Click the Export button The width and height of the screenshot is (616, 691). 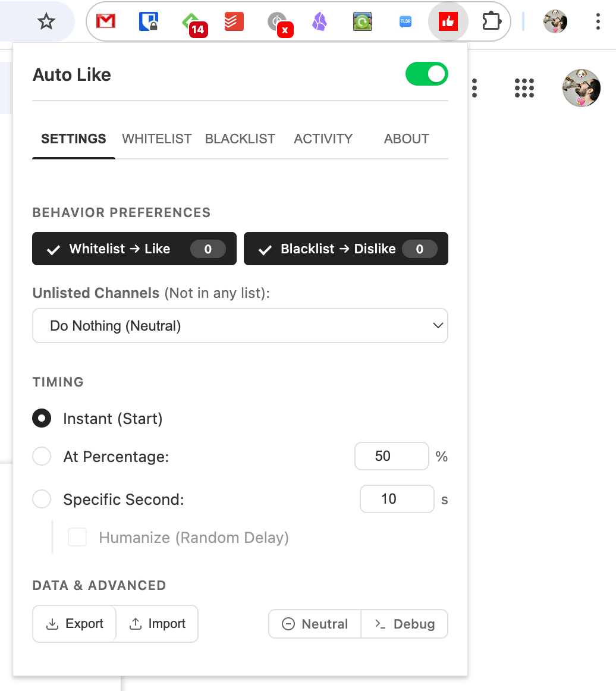pyautogui.click(x=74, y=624)
